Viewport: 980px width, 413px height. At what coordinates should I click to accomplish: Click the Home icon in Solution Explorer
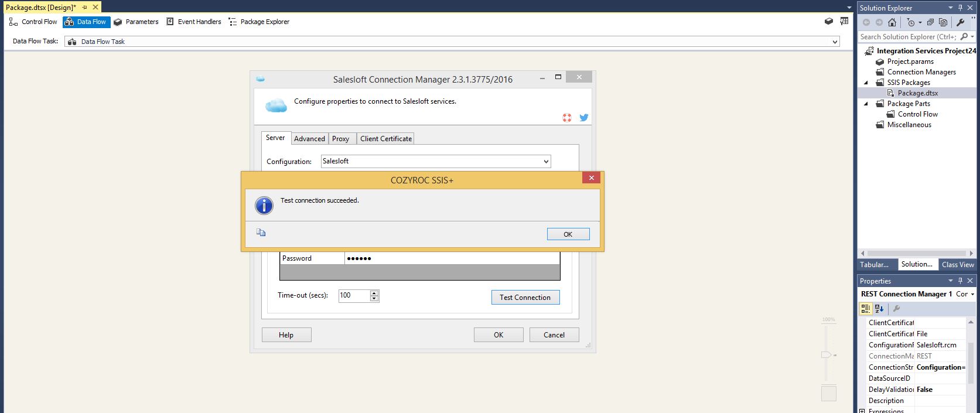(x=892, y=22)
